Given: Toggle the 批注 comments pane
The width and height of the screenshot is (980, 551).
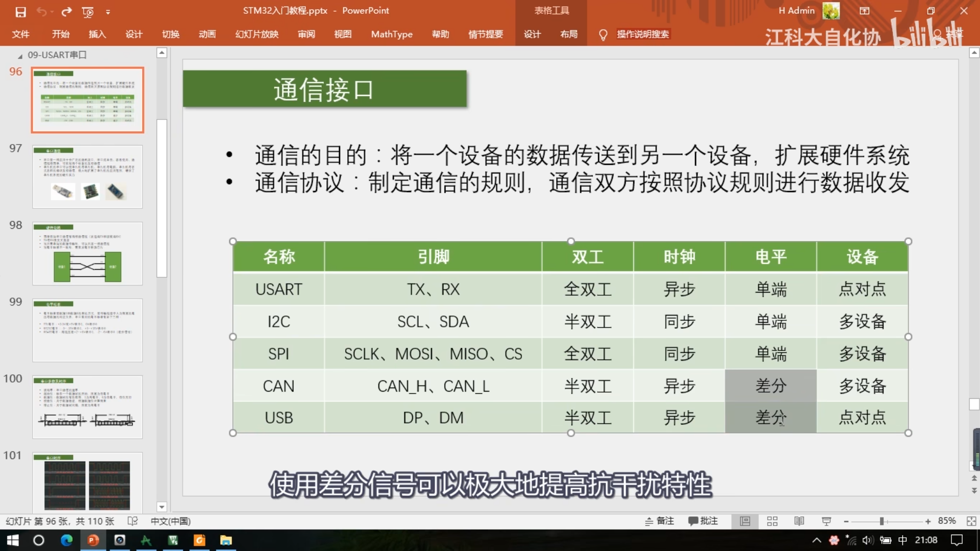Looking at the screenshot, I should (x=703, y=521).
